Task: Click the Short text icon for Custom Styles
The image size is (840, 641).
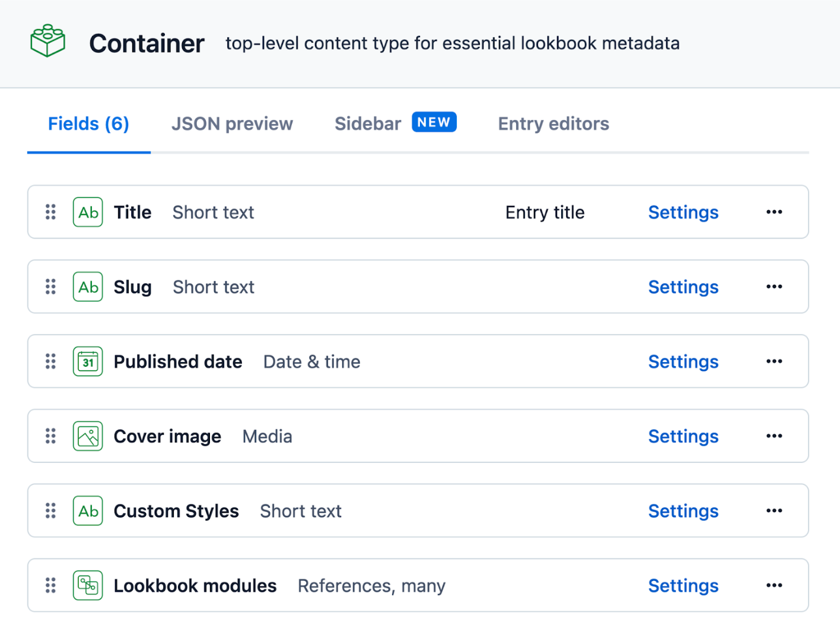Action: pyautogui.click(x=87, y=510)
